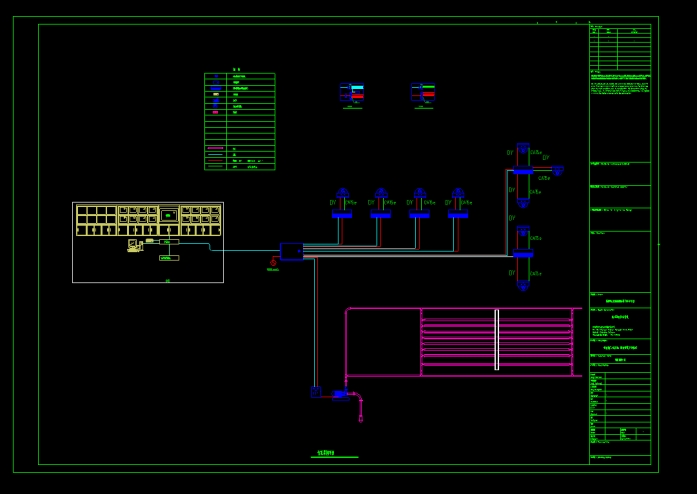Pick the blue junction bar under fourth camera
Screen dimensions: 697x494
pyautogui.click(x=458, y=214)
